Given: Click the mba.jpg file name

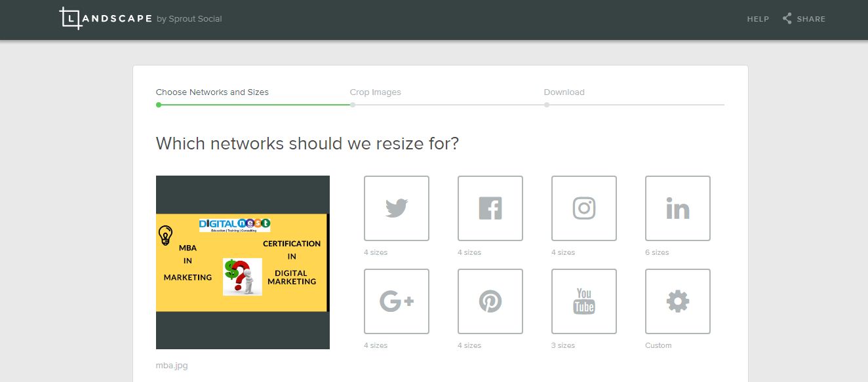Looking at the screenshot, I should pyautogui.click(x=172, y=366).
